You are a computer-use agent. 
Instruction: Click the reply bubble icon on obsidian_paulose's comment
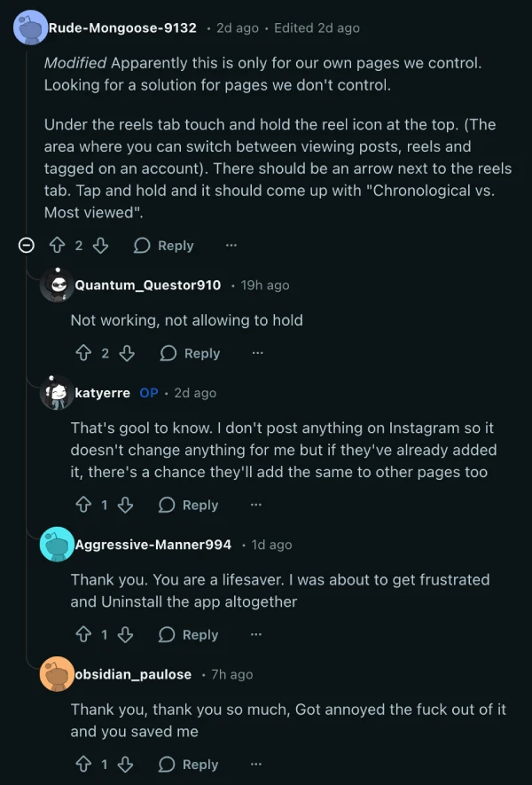(x=165, y=764)
